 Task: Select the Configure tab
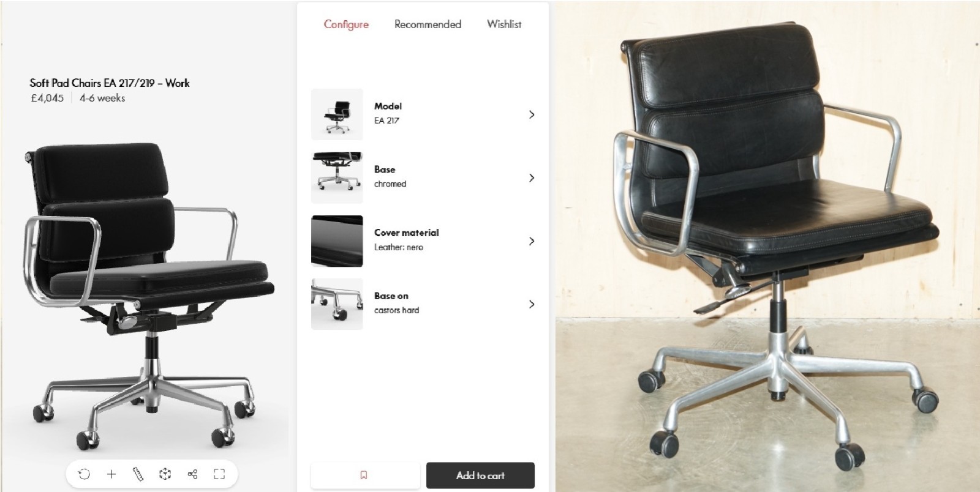[346, 24]
